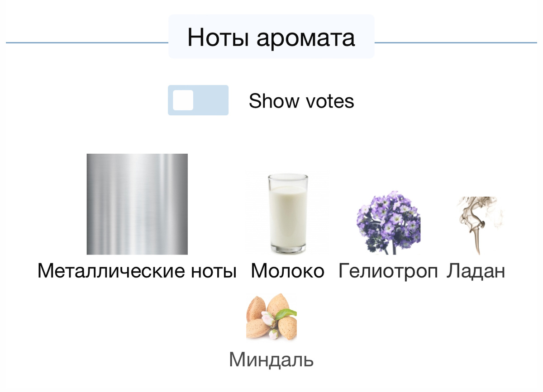Click the brushed metal Металлические ноты image

point(137,204)
